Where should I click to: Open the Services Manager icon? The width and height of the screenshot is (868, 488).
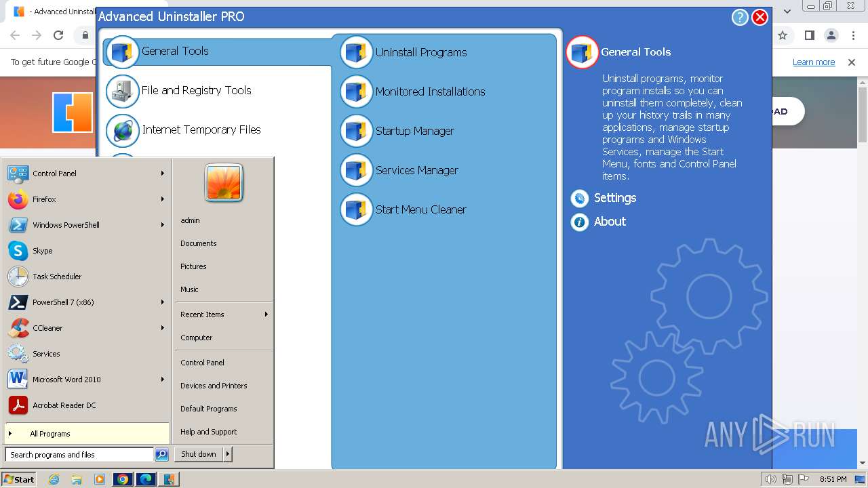357,171
